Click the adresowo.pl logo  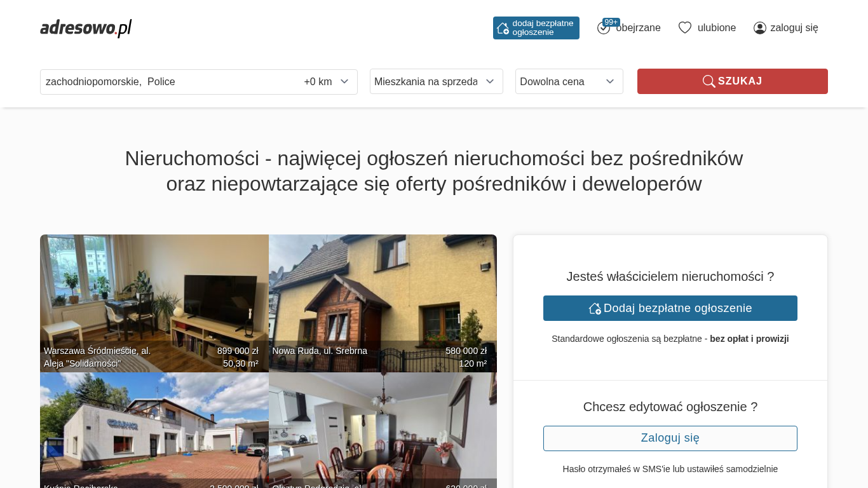click(x=86, y=28)
